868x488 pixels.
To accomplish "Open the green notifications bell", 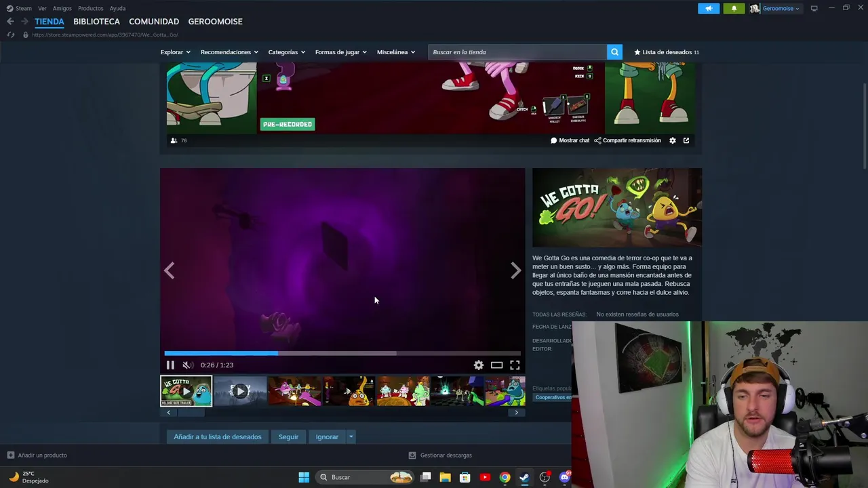I will 734,8.
